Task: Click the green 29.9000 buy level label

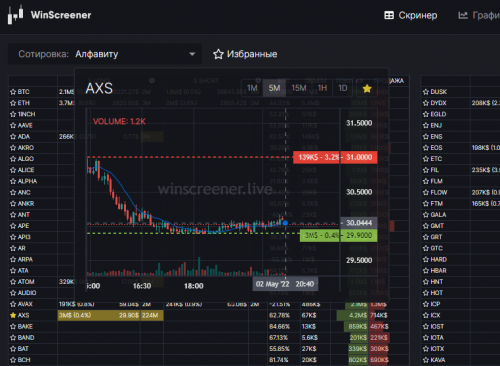Action: 338,235
